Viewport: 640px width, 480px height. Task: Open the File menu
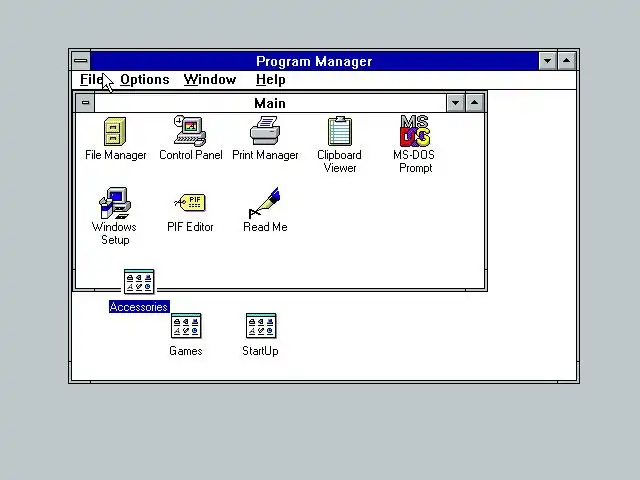click(x=91, y=80)
